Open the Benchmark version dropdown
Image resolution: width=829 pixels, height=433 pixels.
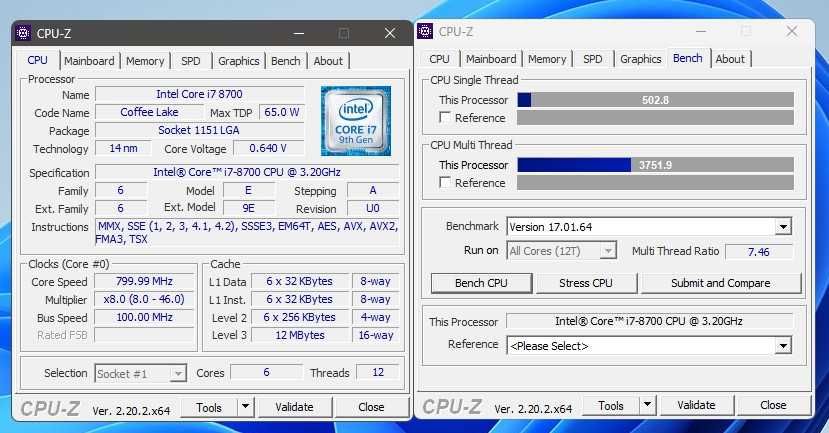click(x=783, y=227)
